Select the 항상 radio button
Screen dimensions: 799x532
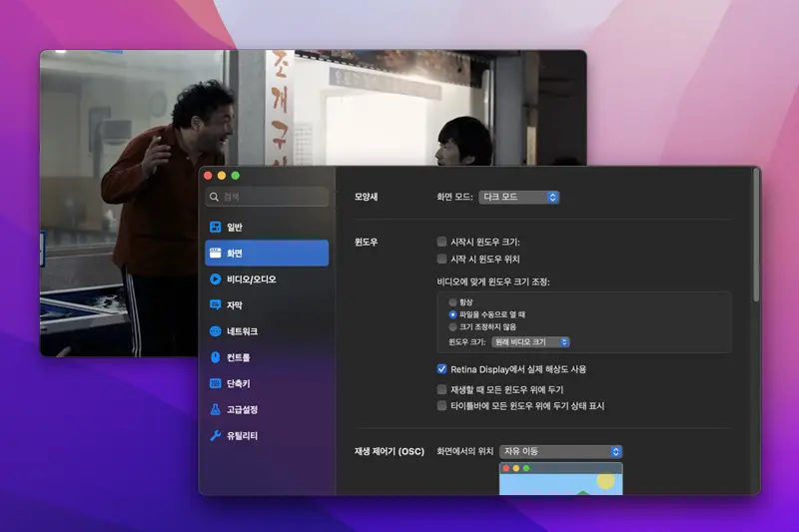click(453, 301)
